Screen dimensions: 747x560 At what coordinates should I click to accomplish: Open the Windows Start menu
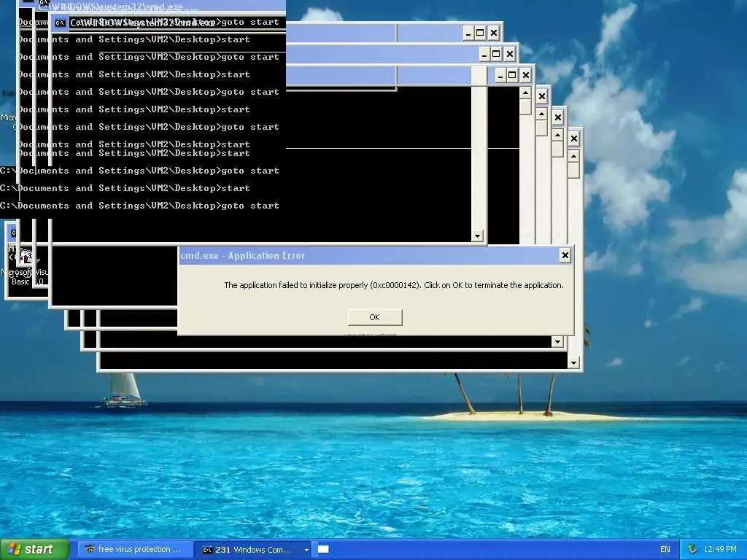34,549
